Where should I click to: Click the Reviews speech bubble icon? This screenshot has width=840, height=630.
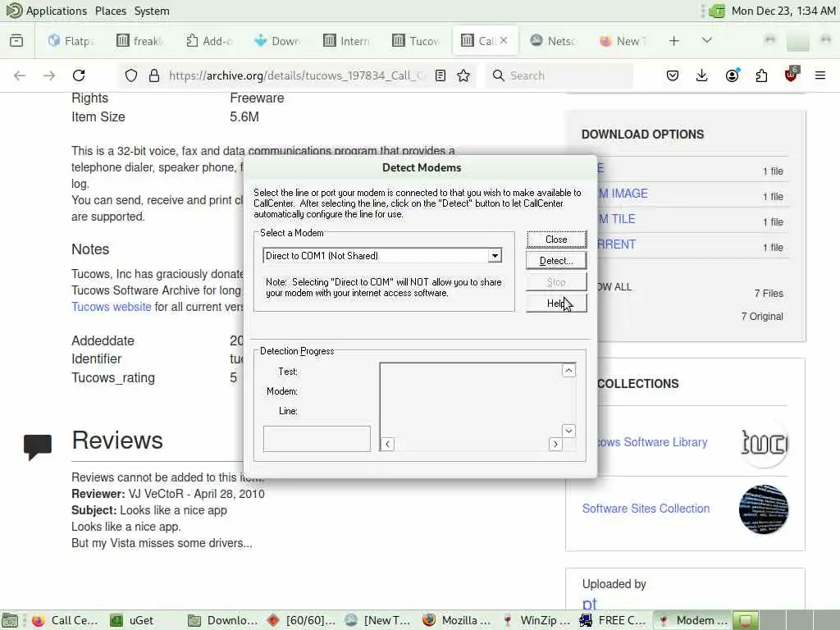tap(38, 447)
